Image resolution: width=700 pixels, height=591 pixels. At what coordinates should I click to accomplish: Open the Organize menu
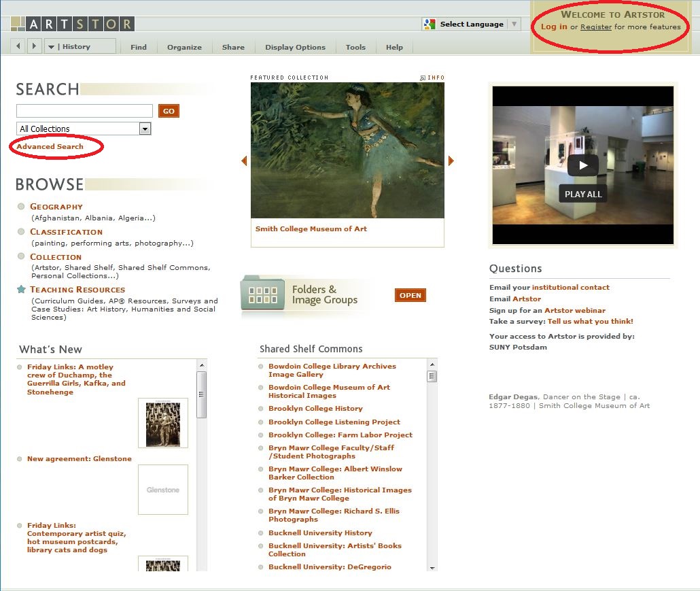click(184, 47)
